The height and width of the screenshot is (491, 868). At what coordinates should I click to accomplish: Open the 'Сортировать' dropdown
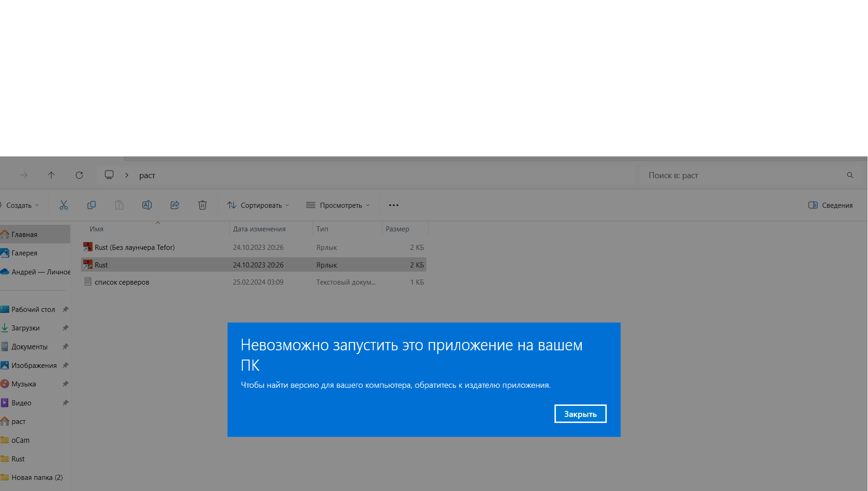coord(258,205)
